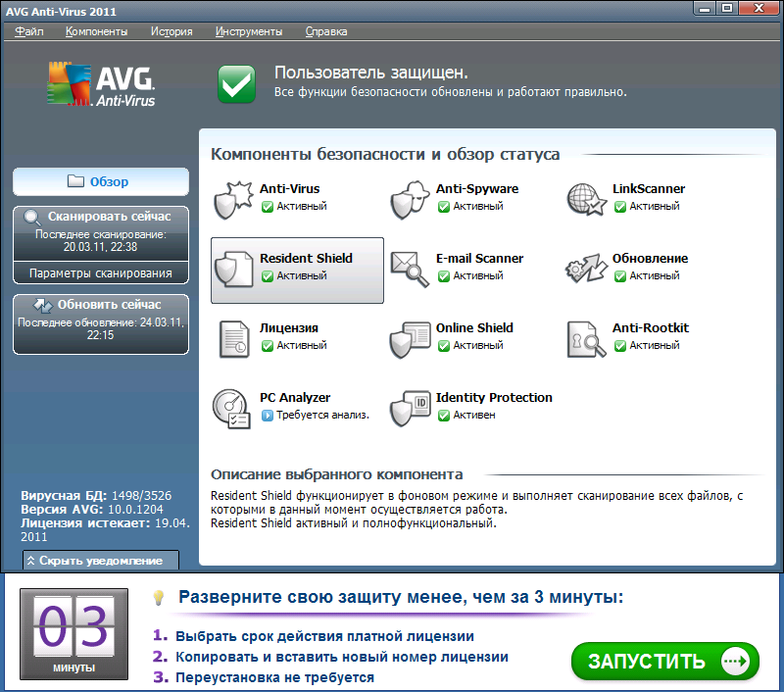Click the green status check under E-mail Scanner
Image resolution: width=784 pixels, height=692 pixels.
coord(444,276)
